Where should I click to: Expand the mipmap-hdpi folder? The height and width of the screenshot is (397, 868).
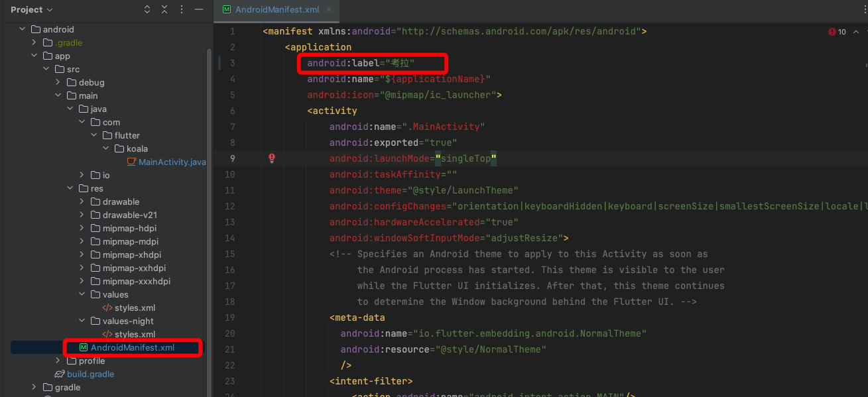(83, 228)
